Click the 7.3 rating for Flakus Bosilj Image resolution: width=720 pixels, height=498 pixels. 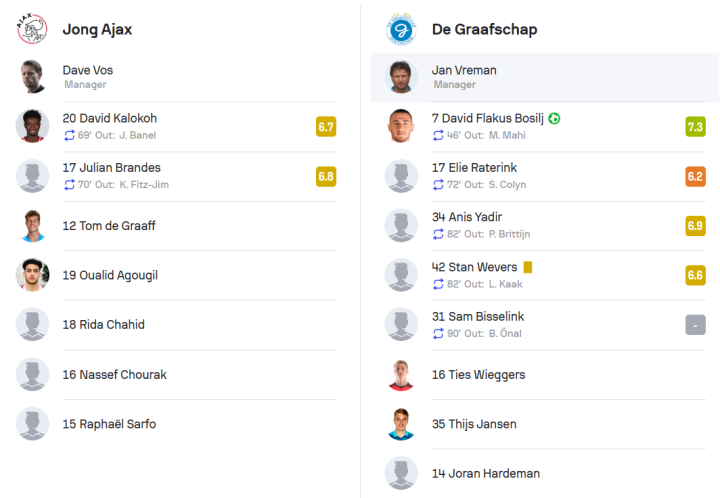[x=695, y=126]
